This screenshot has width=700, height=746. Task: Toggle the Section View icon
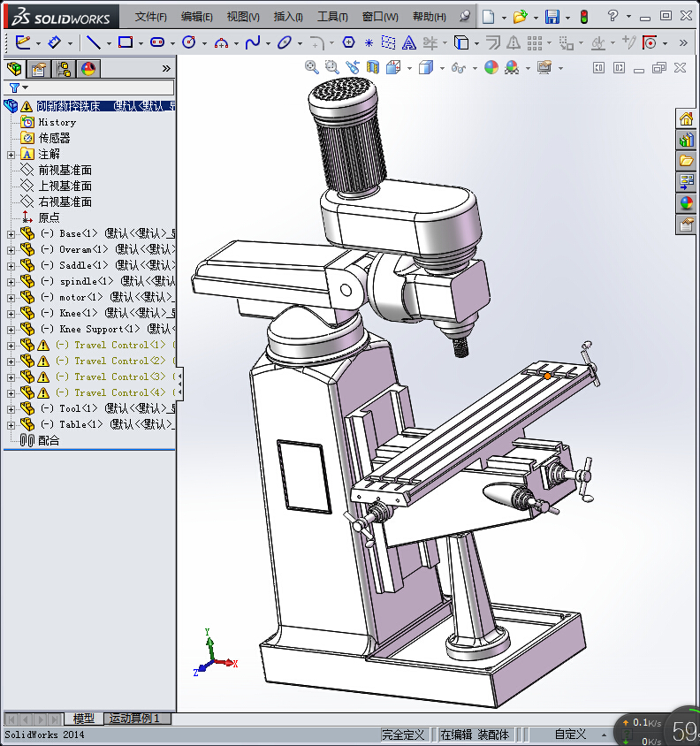pyautogui.click(x=373, y=67)
